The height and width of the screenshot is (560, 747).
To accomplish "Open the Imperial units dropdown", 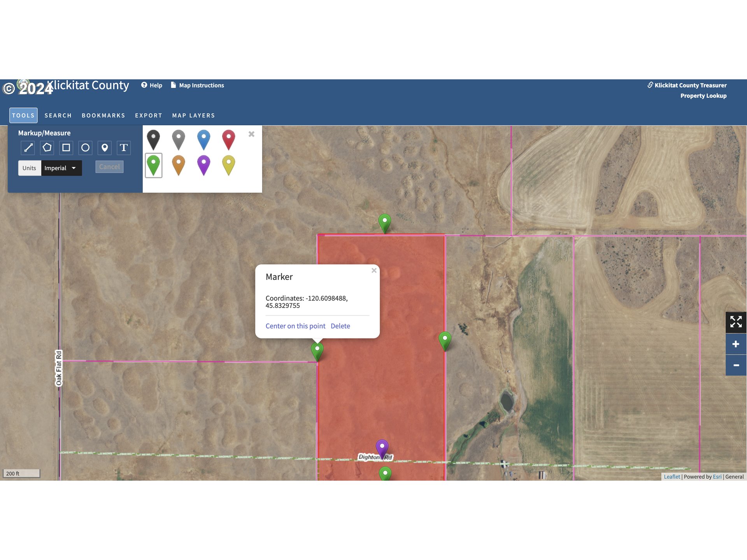I will [x=61, y=168].
